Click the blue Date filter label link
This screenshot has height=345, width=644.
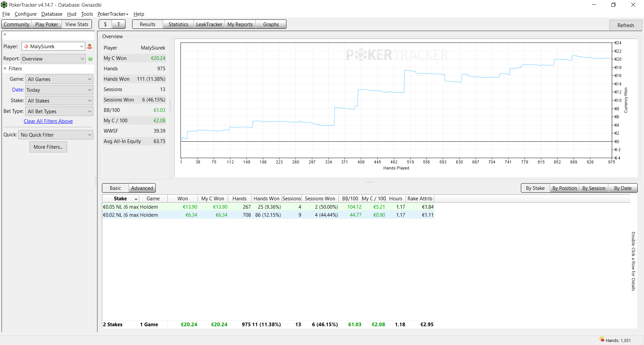tap(18, 90)
